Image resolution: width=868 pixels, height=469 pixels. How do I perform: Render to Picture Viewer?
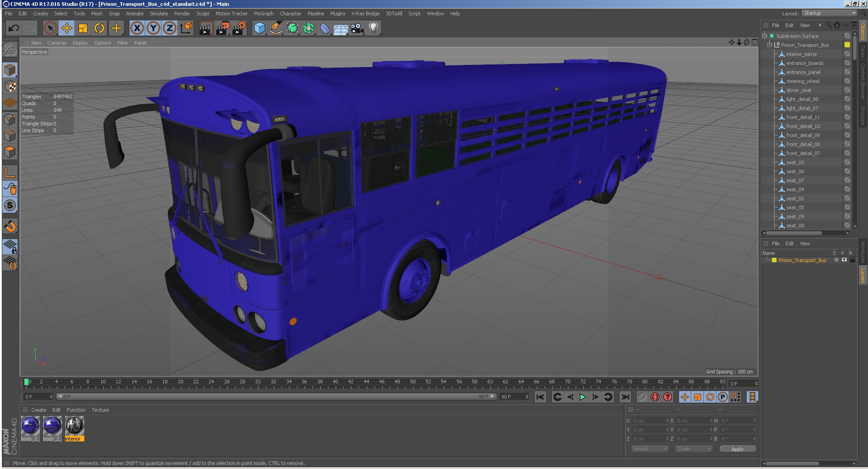coord(222,28)
